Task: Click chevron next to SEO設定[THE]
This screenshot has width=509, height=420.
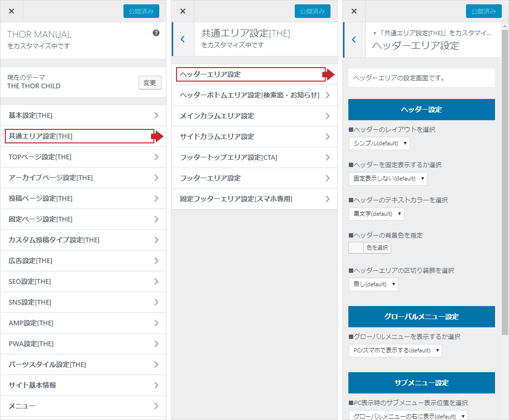Action: (156, 281)
